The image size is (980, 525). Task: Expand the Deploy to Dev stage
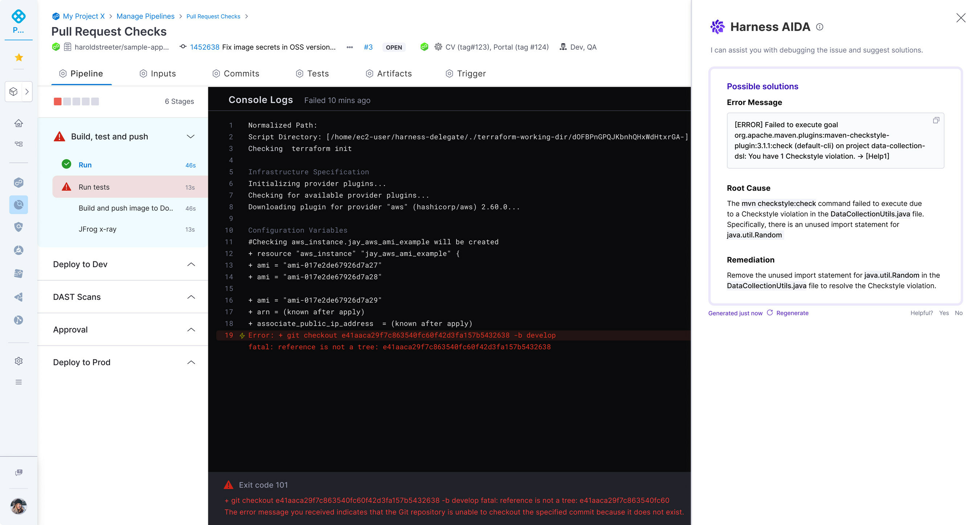point(191,264)
